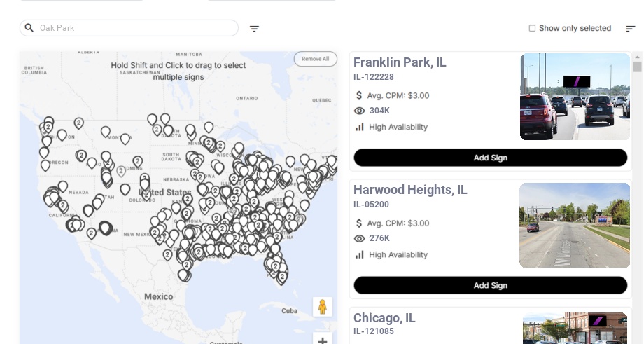Click the listings panel scrollbar
Viewport: 644px width, 344px height.
coord(637,67)
